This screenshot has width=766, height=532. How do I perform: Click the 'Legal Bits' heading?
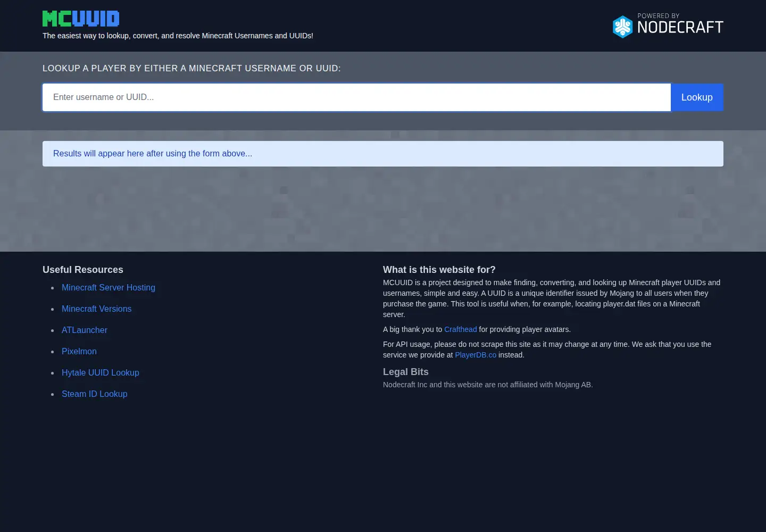(406, 372)
